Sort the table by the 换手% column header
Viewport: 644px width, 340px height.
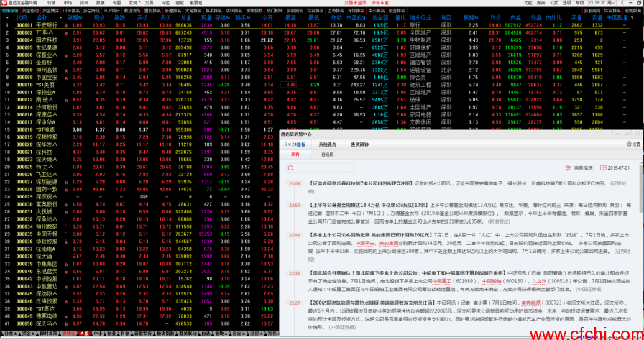pos(242,18)
